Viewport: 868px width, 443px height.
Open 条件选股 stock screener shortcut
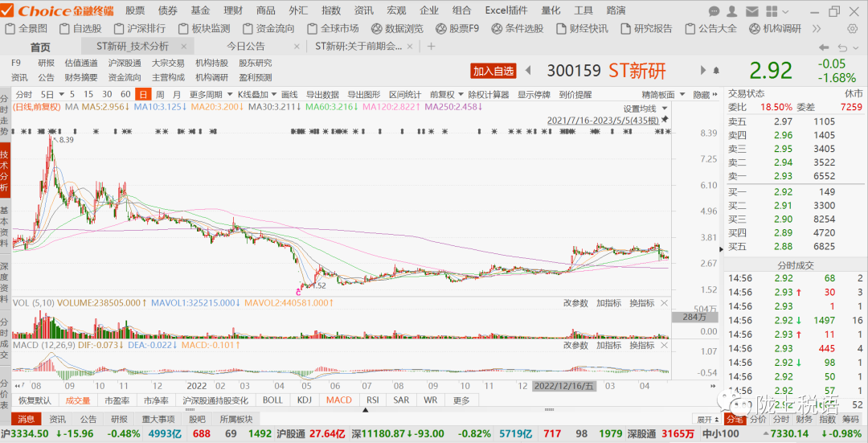[x=518, y=28]
